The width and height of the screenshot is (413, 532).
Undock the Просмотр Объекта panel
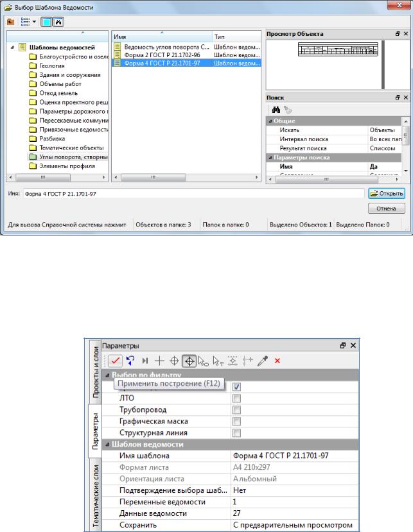coord(398,34)
